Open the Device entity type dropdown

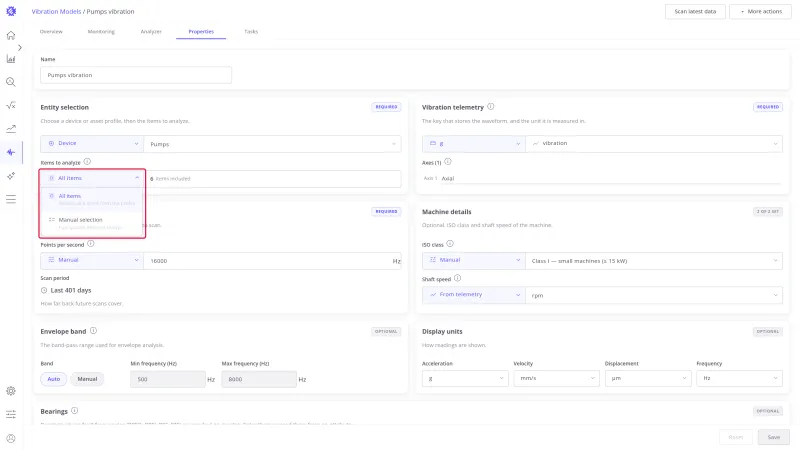click(x=92, y=143)
